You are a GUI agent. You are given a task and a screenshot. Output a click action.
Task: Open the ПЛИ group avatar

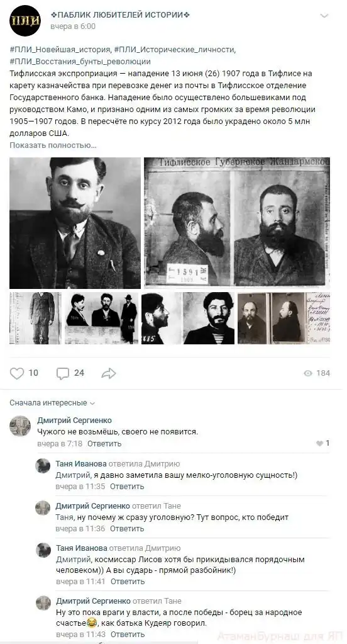click(x=25, y=21)
